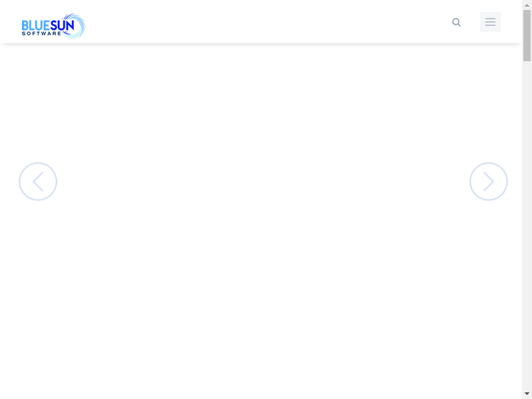Screen dimensions: 532x399
Task: Toggle the search field via magnifier
Action: (x=456, y=23)
